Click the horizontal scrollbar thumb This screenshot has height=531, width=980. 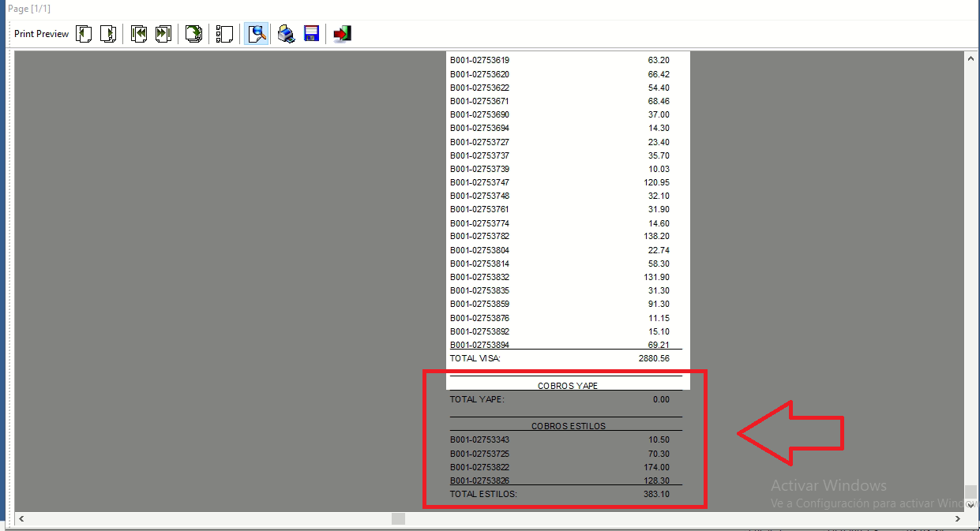coord(398,519)
